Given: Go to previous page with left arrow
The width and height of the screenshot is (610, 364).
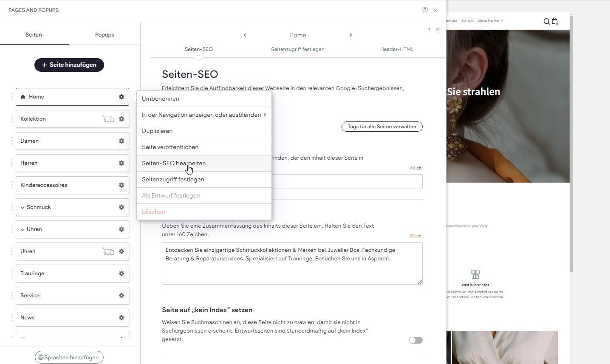Looking at the screenshot, I should click(x=245, y=35).
